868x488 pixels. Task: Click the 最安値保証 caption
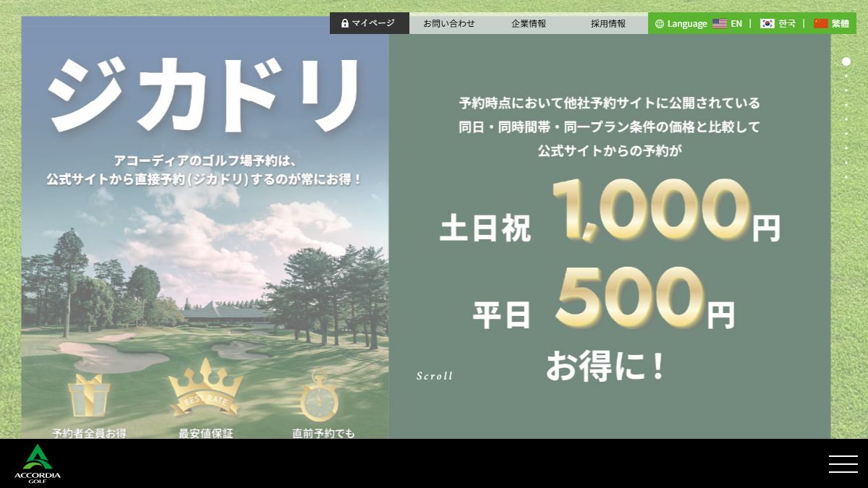(206, 433)
